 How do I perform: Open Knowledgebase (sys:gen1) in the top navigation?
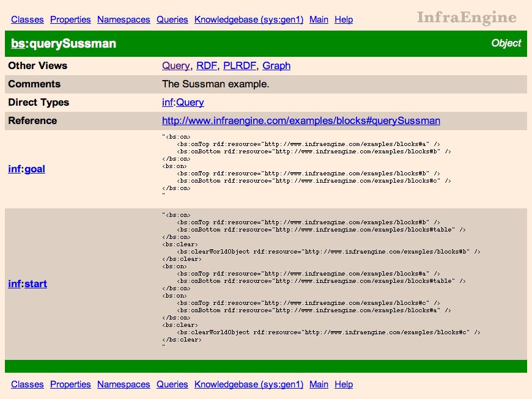[248, 20]
